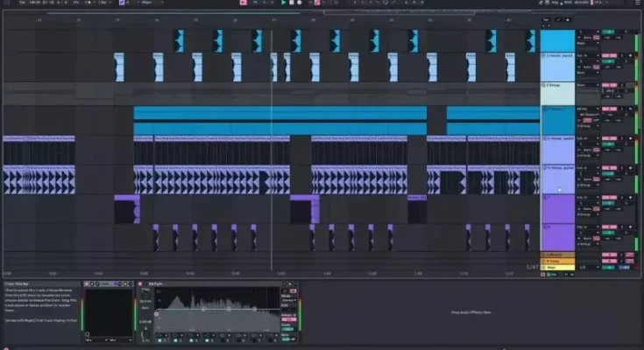Click the Arrangement Record button
644x350 pixels.
[x=299, y=3]
